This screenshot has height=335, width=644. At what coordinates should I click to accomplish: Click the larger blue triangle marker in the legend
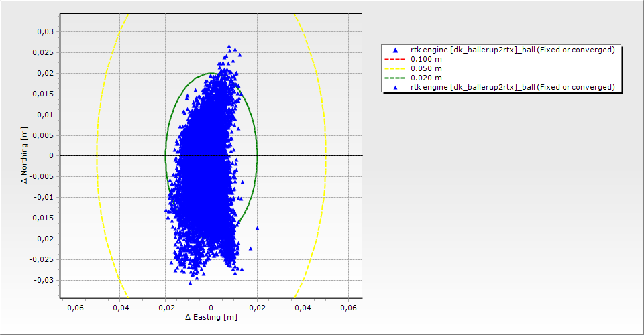coord(396,50)
